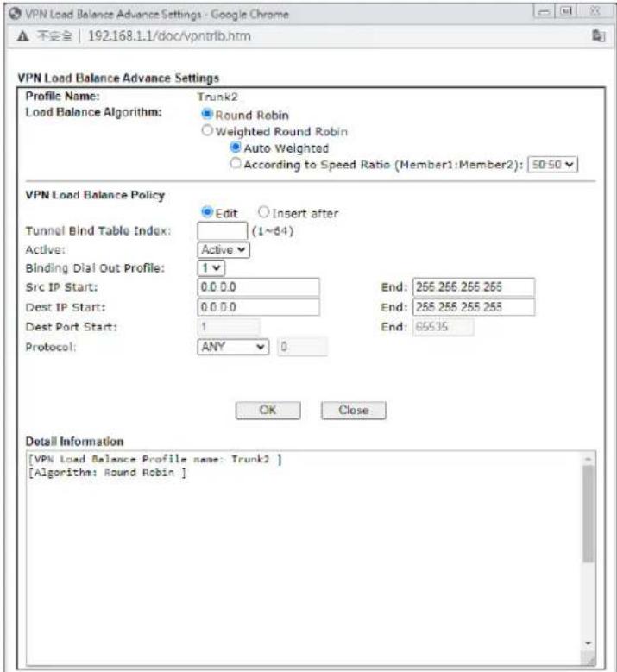The image size is (617, 672).
Task: Click the address bar URL 192.168.1.1
Action: [169, 36]
